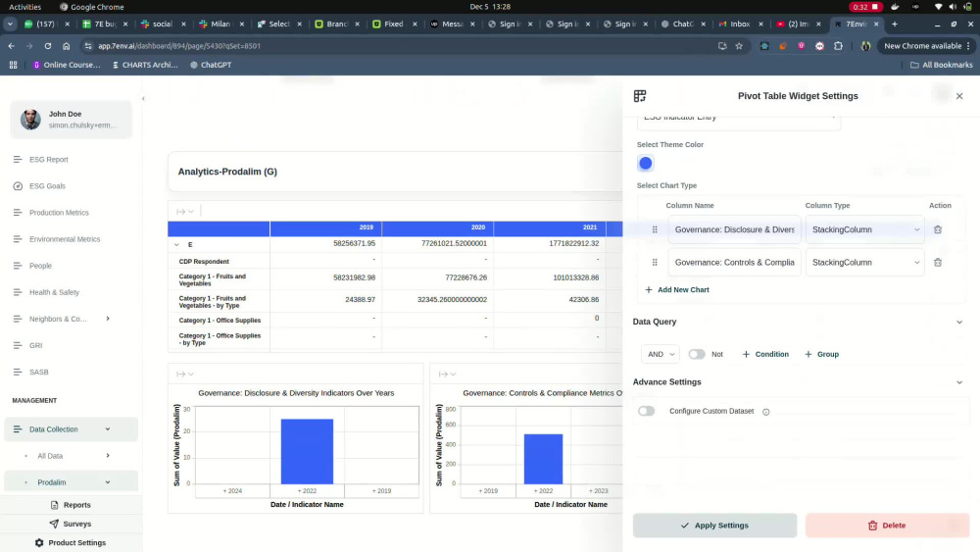Viewport: 980px width, 552px height.
Task: Add a Group to Data Query
Action: point(821,355)
